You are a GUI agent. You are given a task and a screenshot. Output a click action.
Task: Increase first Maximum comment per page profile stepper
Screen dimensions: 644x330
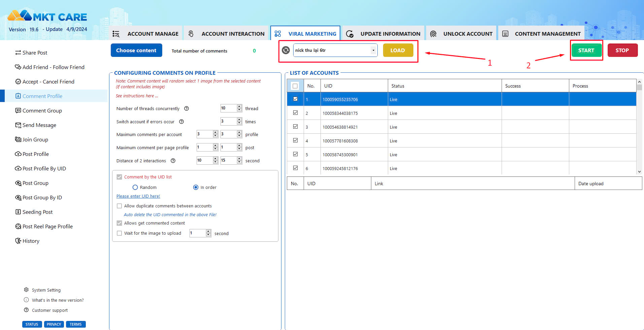pyautogui.click(x=215, y=145)
